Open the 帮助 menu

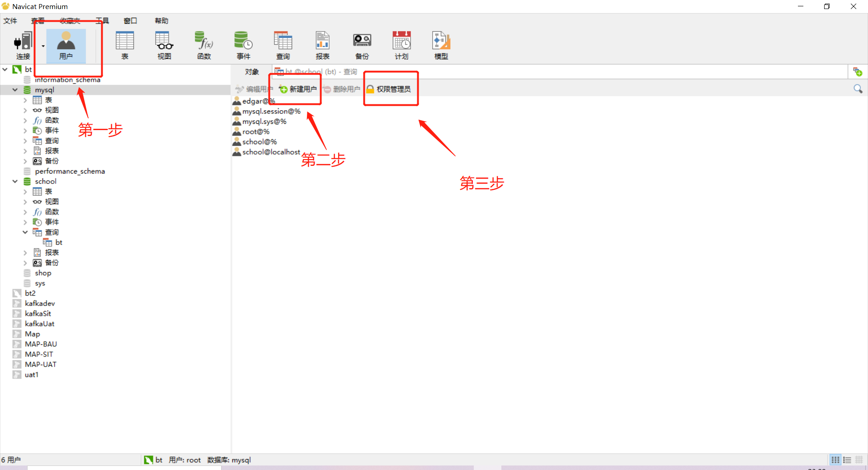161,21
